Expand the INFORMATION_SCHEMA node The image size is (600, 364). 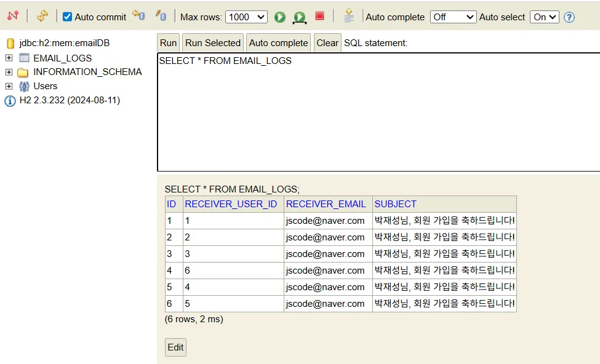tap(9, 72)
